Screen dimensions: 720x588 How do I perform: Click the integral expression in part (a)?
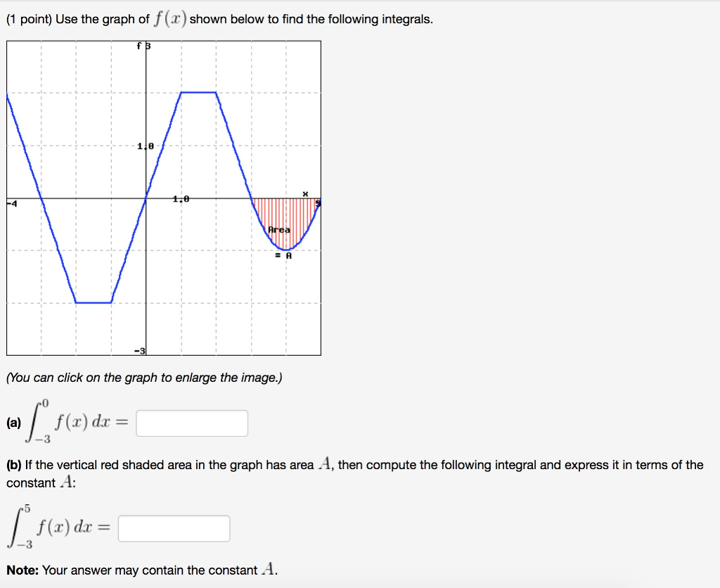(x=77, y=421)
